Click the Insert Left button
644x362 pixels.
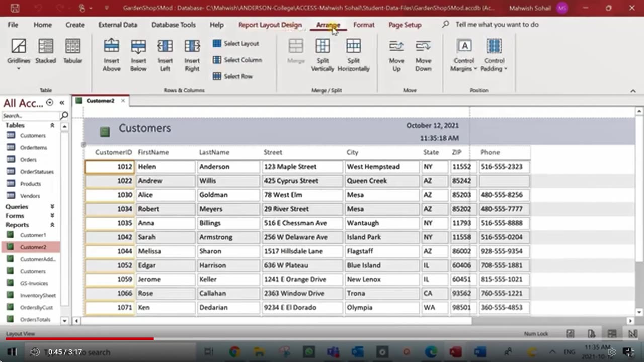(165, 55)
